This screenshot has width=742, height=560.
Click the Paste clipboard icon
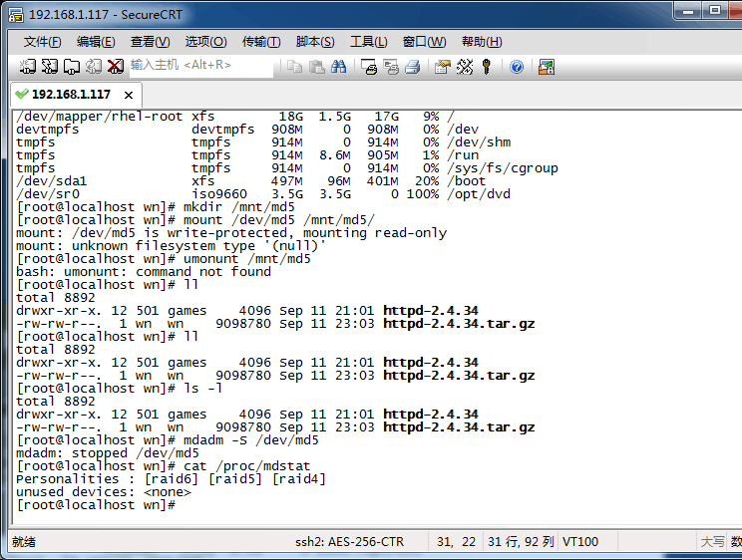click(x=316, y=67)
